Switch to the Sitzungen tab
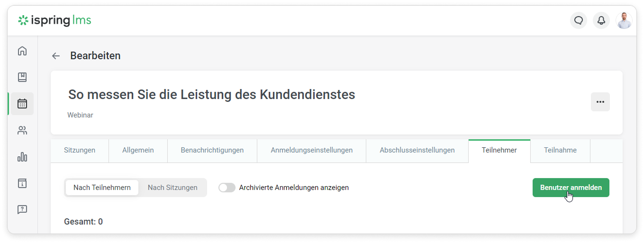This screenshot has width=644, height=243. point(80,150)
